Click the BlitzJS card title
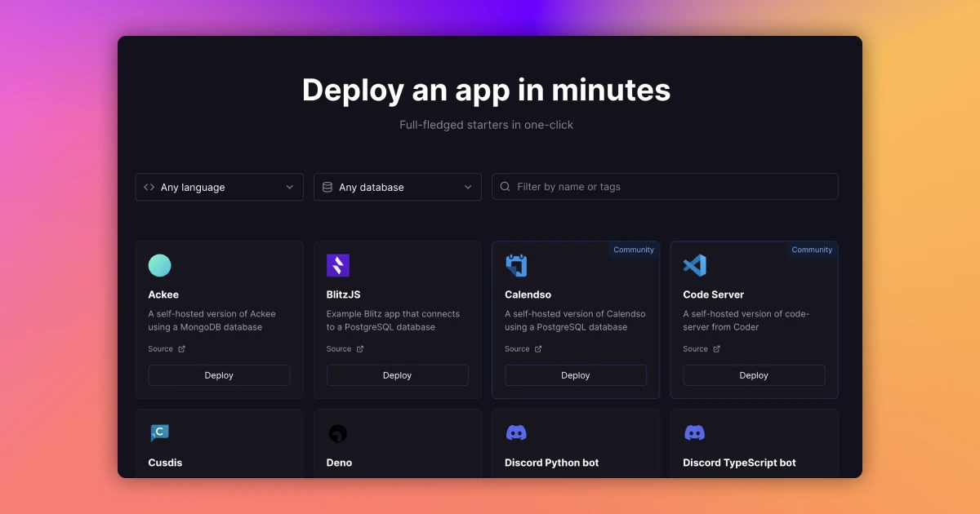 coord(344,295)
